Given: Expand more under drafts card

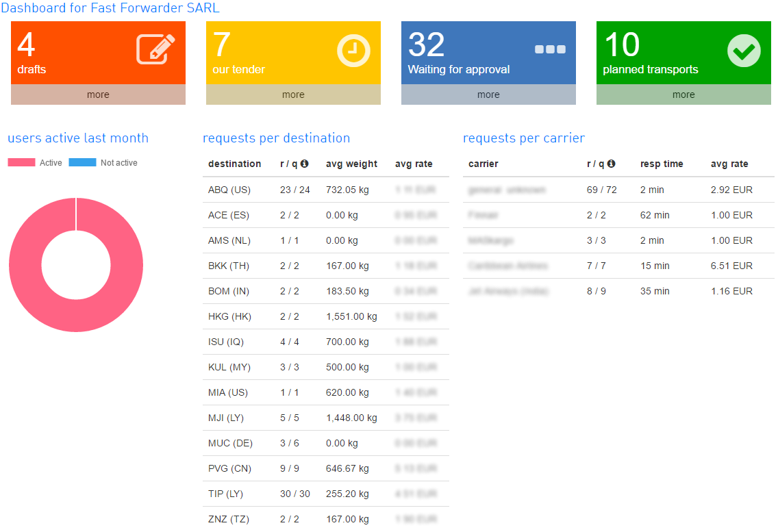Looking at the screenshot, I should tap(98, 95).
